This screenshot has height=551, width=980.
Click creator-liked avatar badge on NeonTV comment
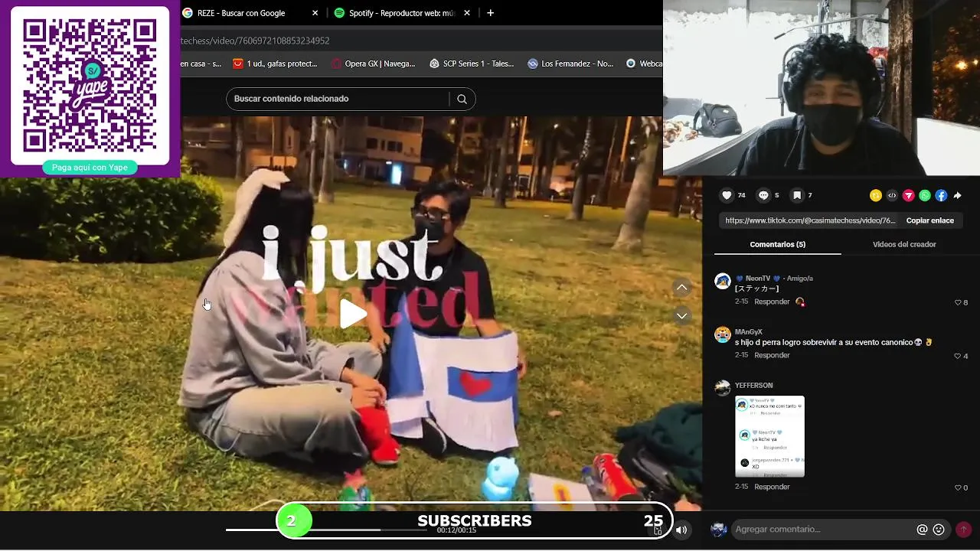click(x=800, y=302)
